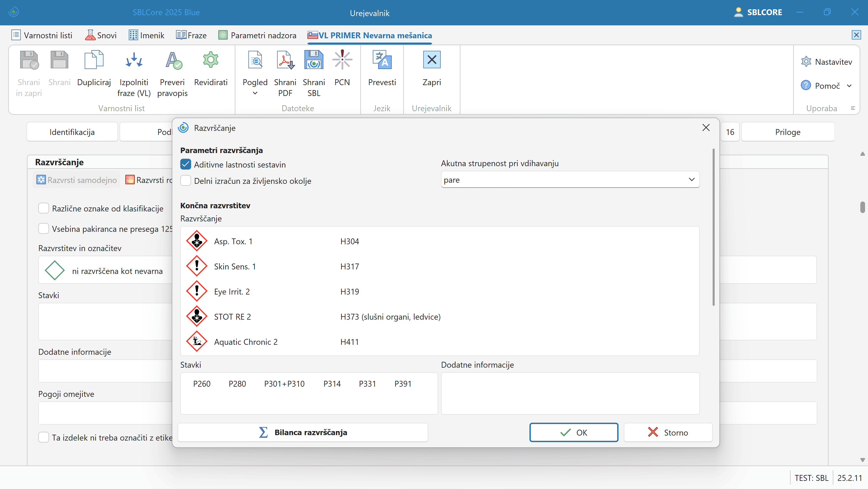The width and height of the screenshot is (868, 489).
Task: Cancel dialog with Storno button
Action: [668, 432]
